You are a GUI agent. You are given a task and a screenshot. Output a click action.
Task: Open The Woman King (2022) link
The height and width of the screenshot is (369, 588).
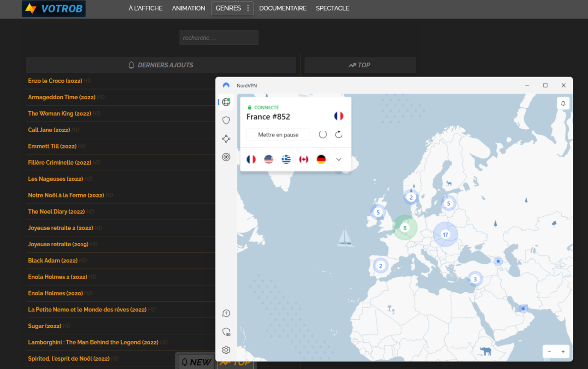point(59,113)
